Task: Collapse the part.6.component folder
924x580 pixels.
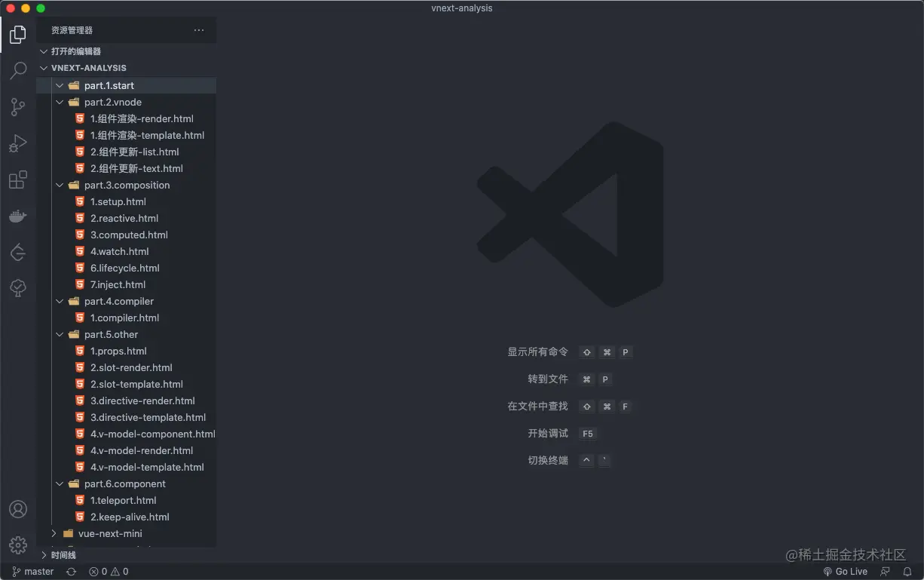Action: pyautogui.click(x=127, y=483)
